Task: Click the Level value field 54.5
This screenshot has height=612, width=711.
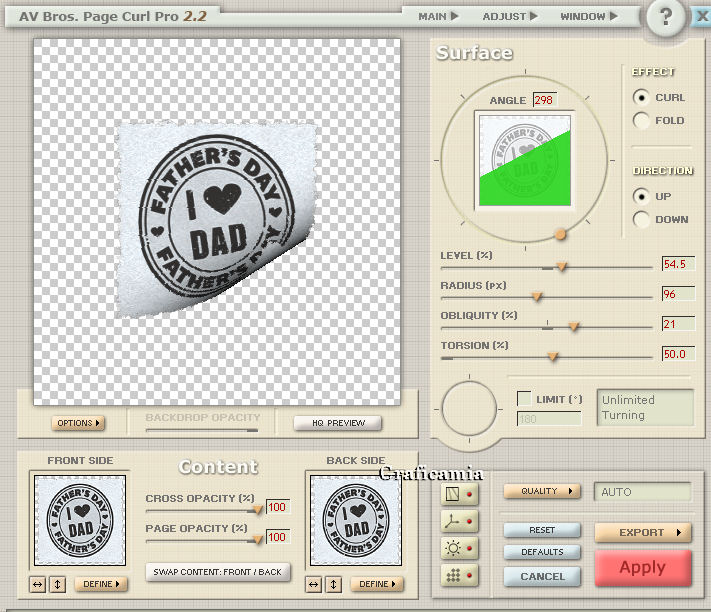Action: click(678, 264)
